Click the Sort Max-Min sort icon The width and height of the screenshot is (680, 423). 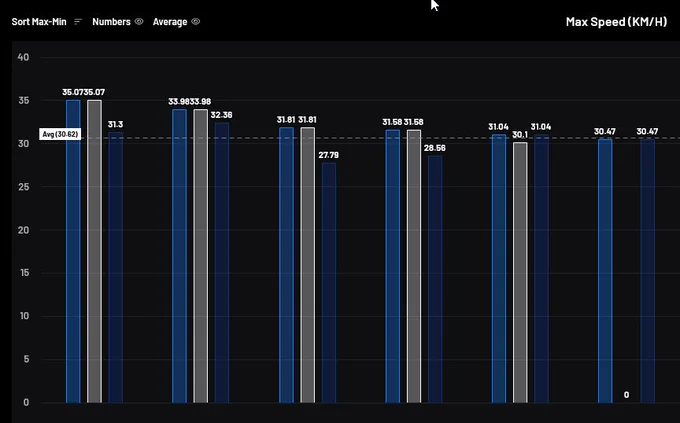[x=78, y=22]
